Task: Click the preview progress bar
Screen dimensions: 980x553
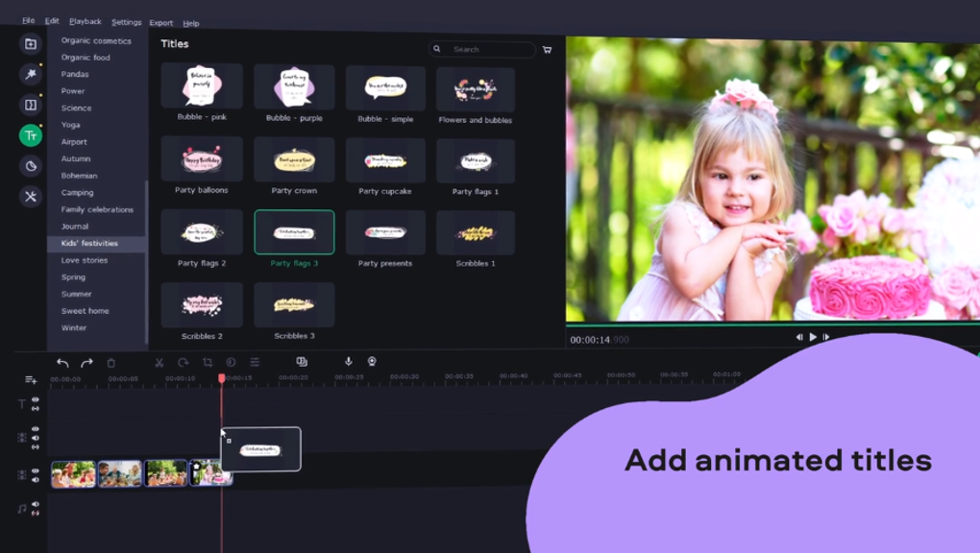Action: pos(772,325)
